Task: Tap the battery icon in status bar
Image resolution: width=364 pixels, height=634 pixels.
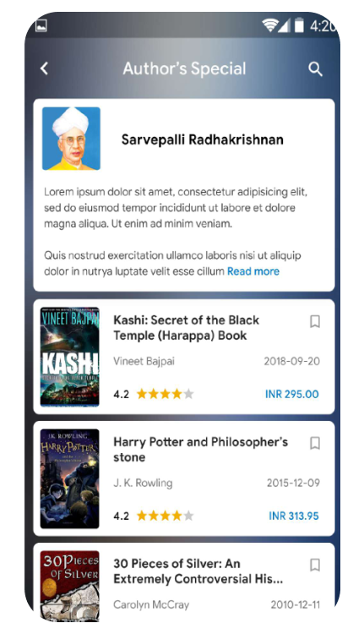Action: (x=299, y=25)
